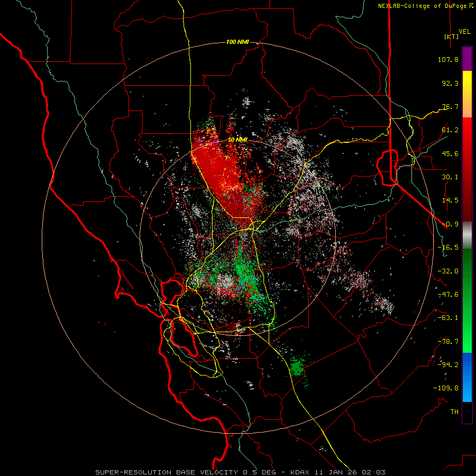
Task: Pick the green segment of the color bar
Action: coord(467,300)
